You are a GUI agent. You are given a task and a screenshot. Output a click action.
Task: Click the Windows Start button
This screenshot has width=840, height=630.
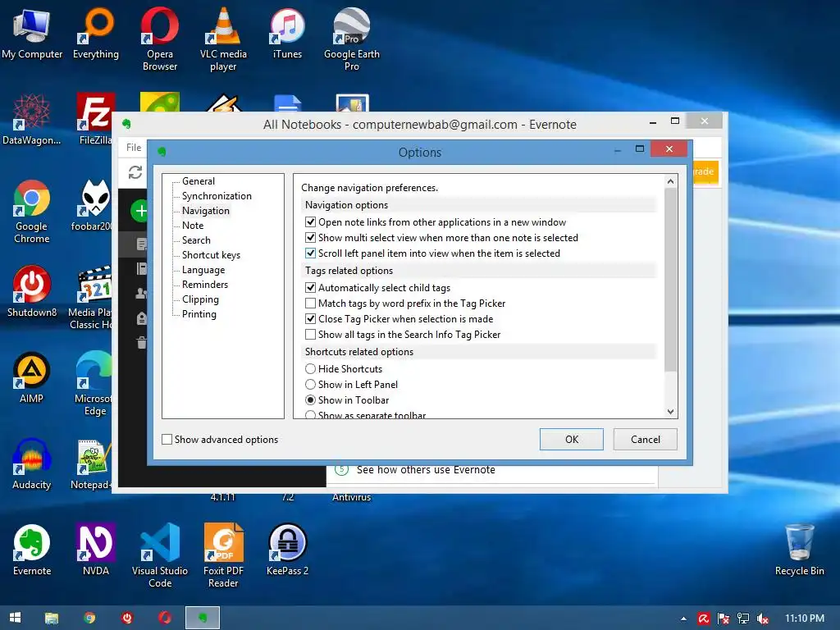tap(15, 618)
